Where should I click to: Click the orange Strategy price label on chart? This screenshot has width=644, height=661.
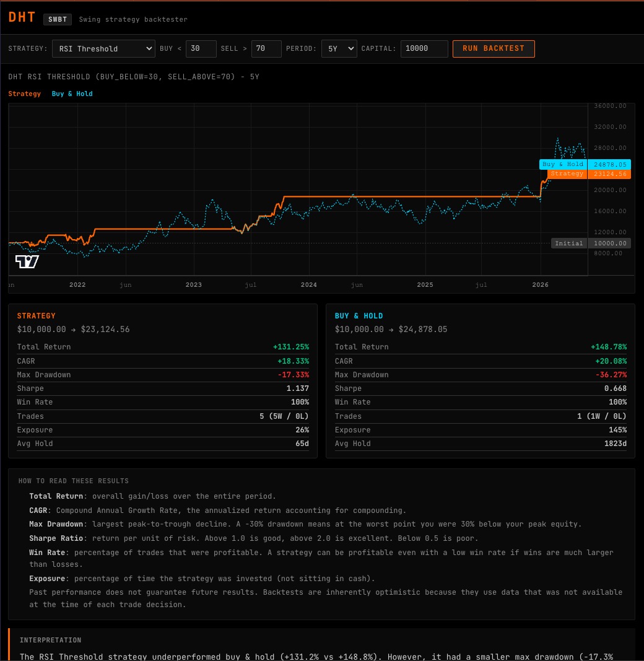589,173
